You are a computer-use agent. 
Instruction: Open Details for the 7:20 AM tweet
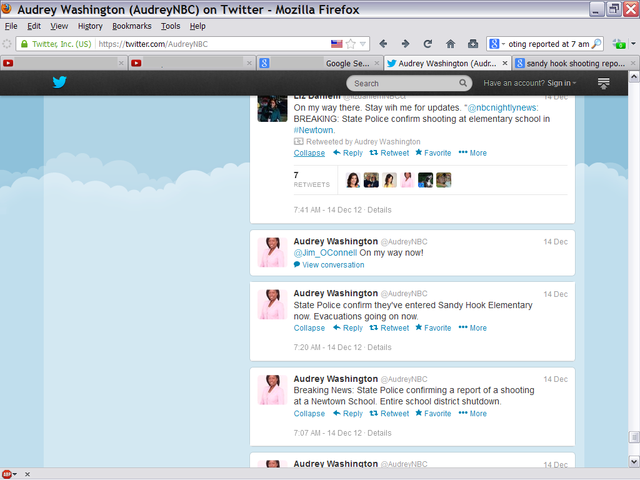[379, 347]
